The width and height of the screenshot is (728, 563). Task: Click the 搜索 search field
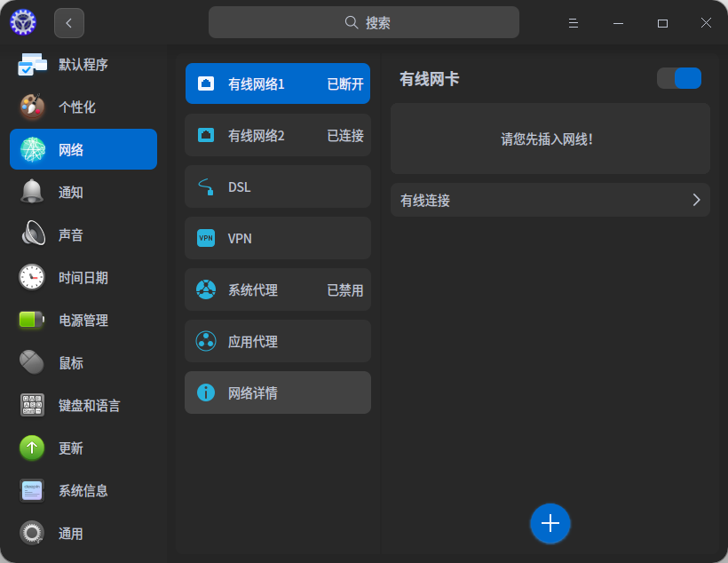pos(363,21)
